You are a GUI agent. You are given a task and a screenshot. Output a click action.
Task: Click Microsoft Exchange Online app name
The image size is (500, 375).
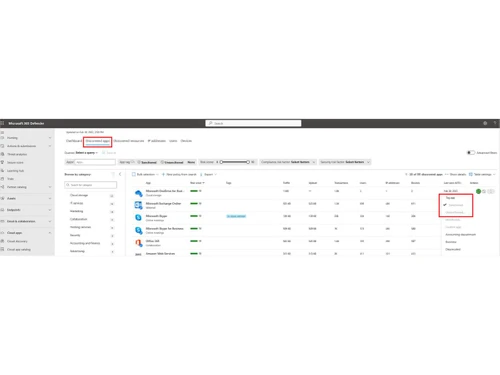[x=163, y=203]
